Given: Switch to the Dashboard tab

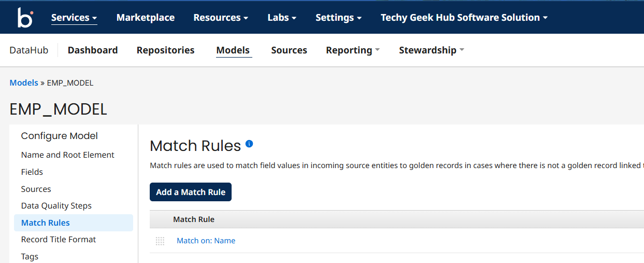Looking at the screenshot, I should pyautogui.click(x=93, y=50).
